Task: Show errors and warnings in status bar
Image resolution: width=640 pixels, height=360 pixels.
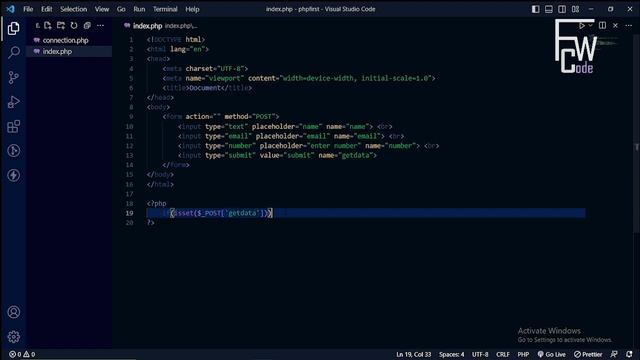Action: [x=22, y=354]
